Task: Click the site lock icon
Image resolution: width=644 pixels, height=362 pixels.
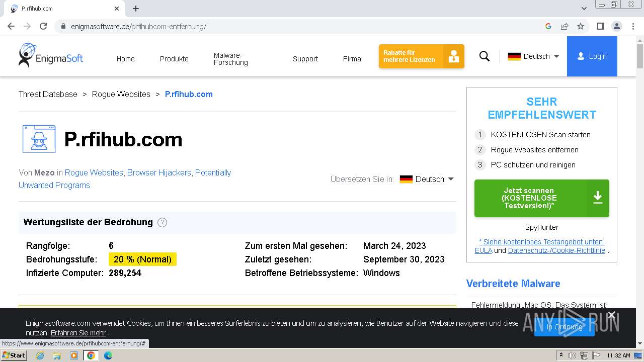Action: point(63,26)
